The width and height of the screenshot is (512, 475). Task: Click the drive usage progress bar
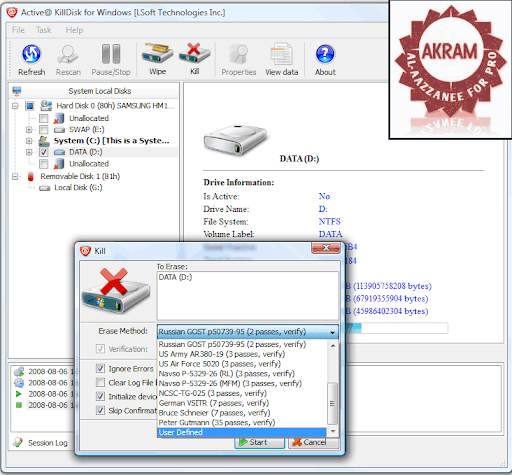[397, 328]
